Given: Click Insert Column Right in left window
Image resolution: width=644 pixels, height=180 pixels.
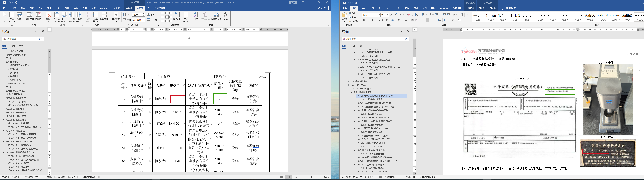Looking at the screenshot, I should (x=79, y=17).
